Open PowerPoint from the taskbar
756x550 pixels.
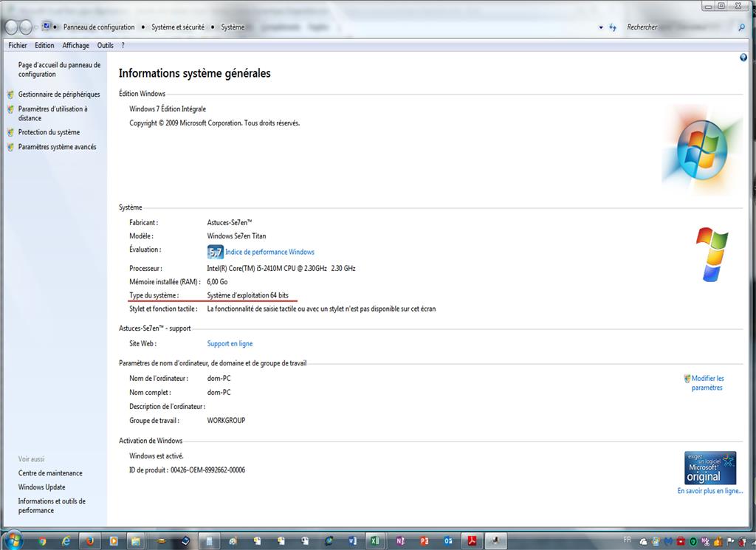(424, 541)
